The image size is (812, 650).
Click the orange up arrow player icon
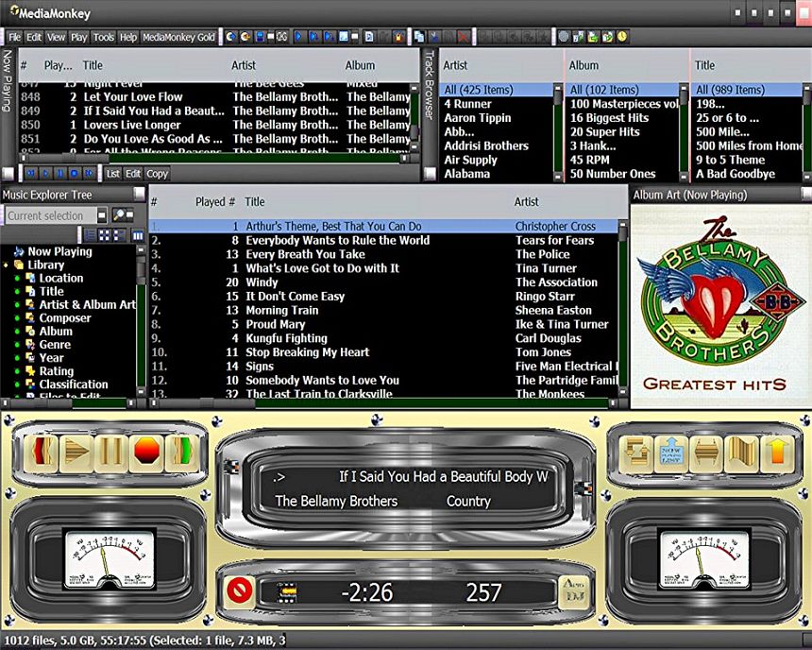click(x=777, y=453)
